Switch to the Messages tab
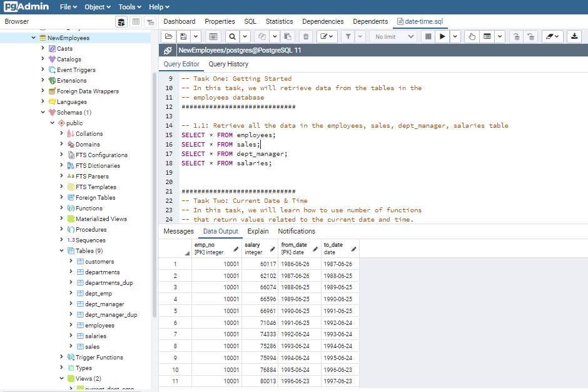Viewport: 588px width, 392px height. [178, 231]
